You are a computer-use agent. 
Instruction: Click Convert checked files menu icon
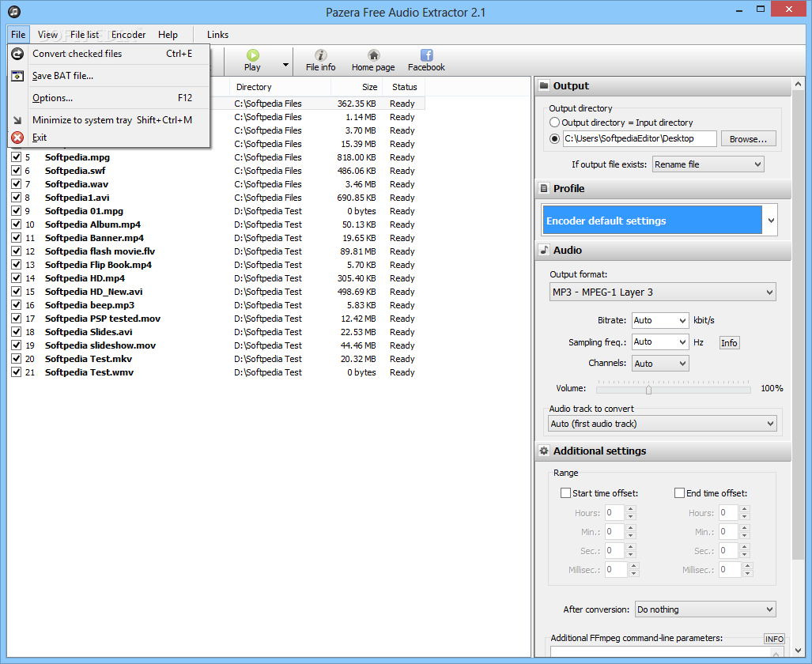[17, 53]
